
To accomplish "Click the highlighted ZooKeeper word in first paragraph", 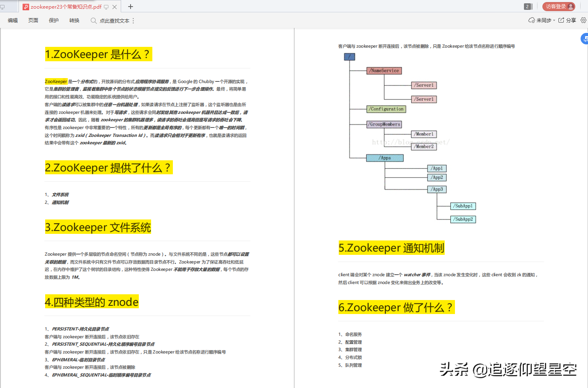I will coord(56,81).
